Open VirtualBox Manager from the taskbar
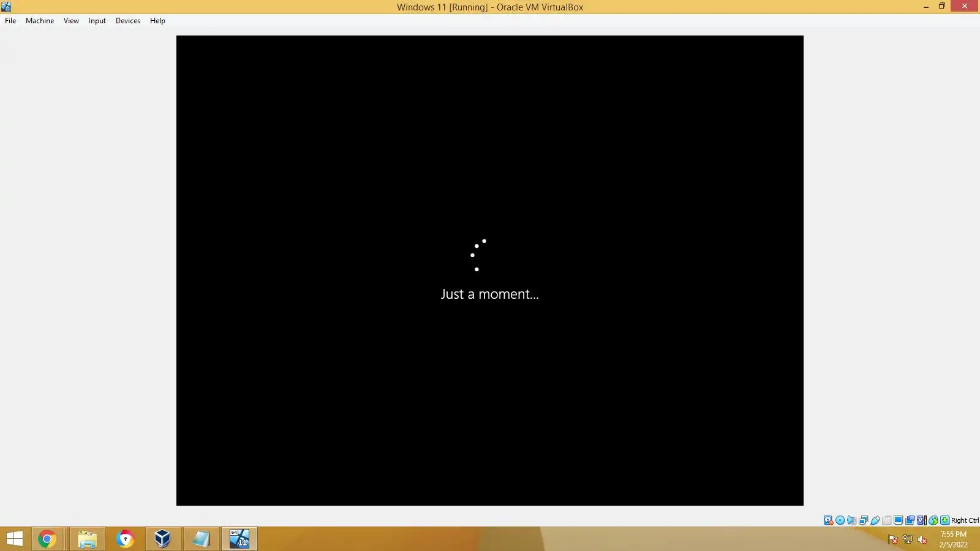 pos(162,539)
